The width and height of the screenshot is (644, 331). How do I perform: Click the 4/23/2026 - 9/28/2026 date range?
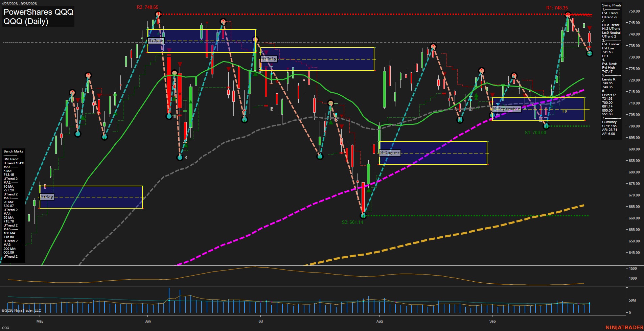[x=19, y=3]
